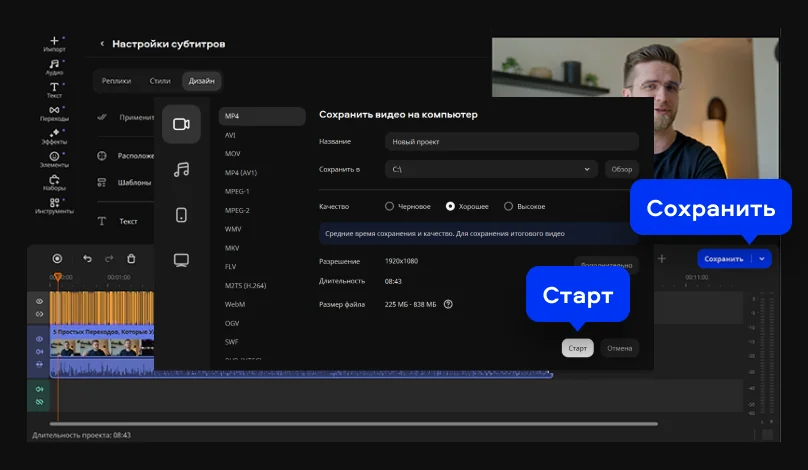The image size is (808, 470).
Task: Choose the mobile device export category icon
Action: coord(181,214)
